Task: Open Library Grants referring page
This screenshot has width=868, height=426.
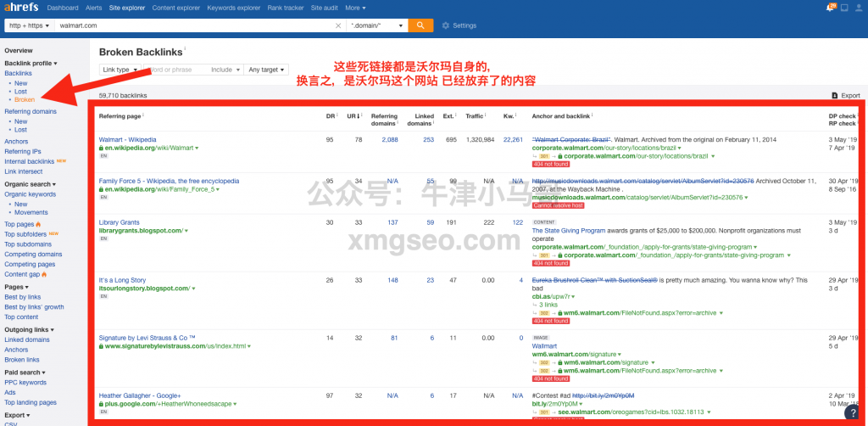Action: pyautogui.click(x=119, y=222)
